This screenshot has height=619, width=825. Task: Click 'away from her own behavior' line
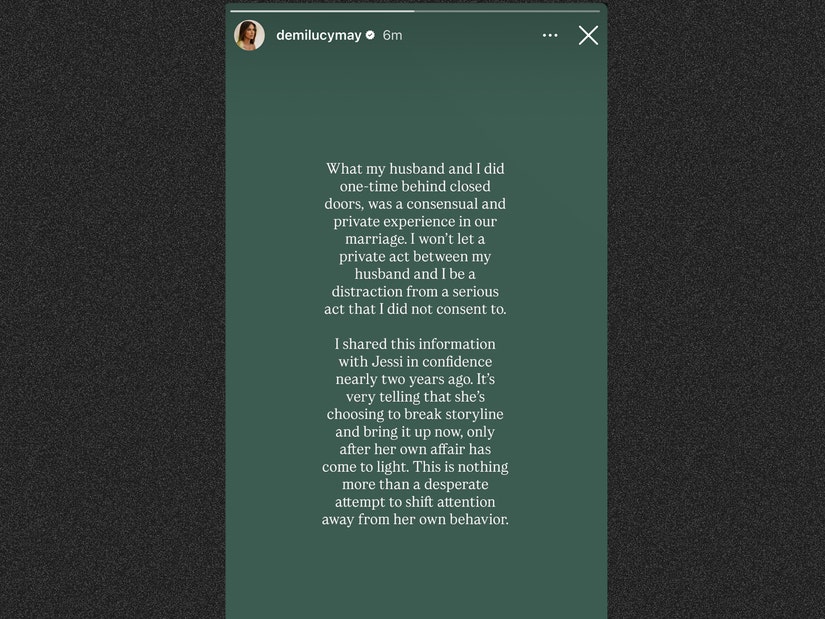click(x=415, y=519)
